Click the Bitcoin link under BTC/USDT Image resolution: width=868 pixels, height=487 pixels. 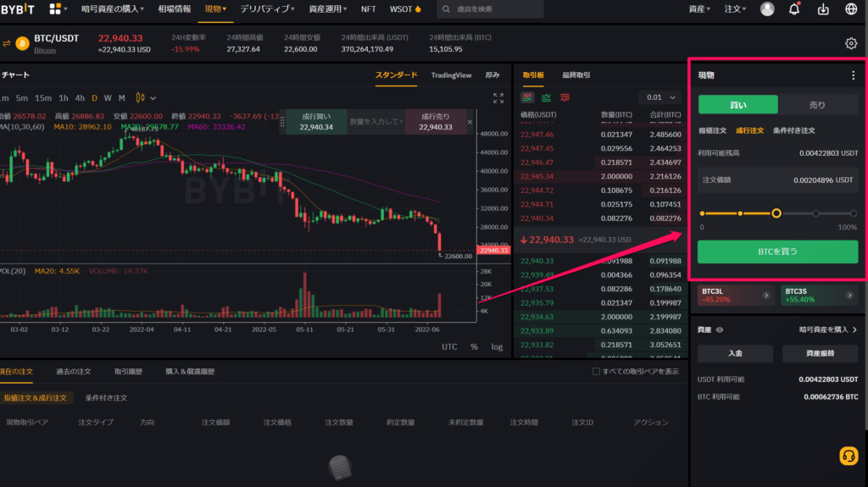(45, 50)
